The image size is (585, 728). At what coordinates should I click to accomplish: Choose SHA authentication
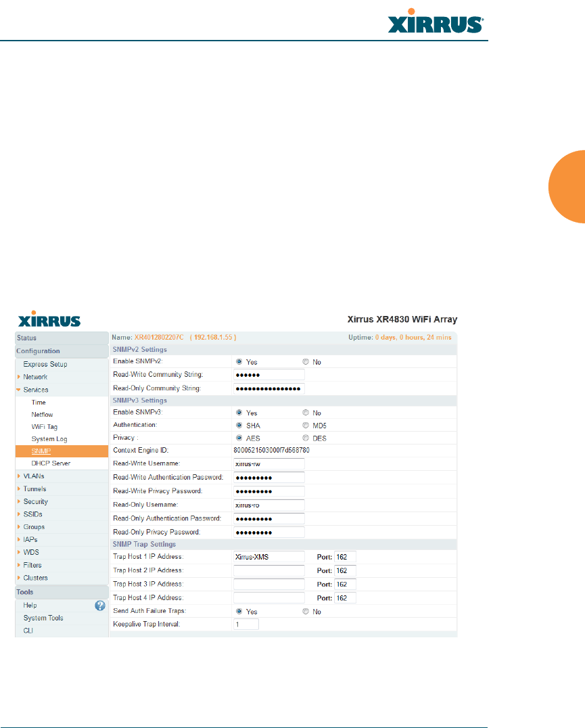239,426
